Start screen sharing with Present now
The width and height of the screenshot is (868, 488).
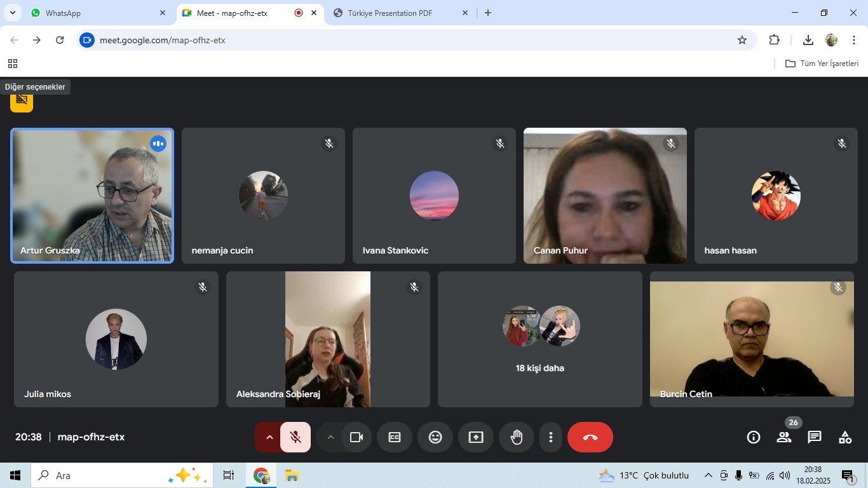[x=476, y=437]
